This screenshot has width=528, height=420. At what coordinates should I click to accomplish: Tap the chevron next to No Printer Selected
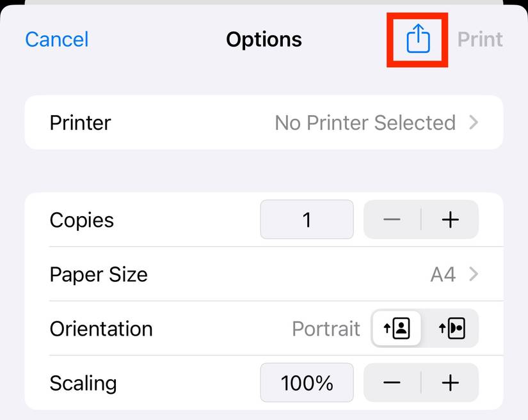coord(474,123)
